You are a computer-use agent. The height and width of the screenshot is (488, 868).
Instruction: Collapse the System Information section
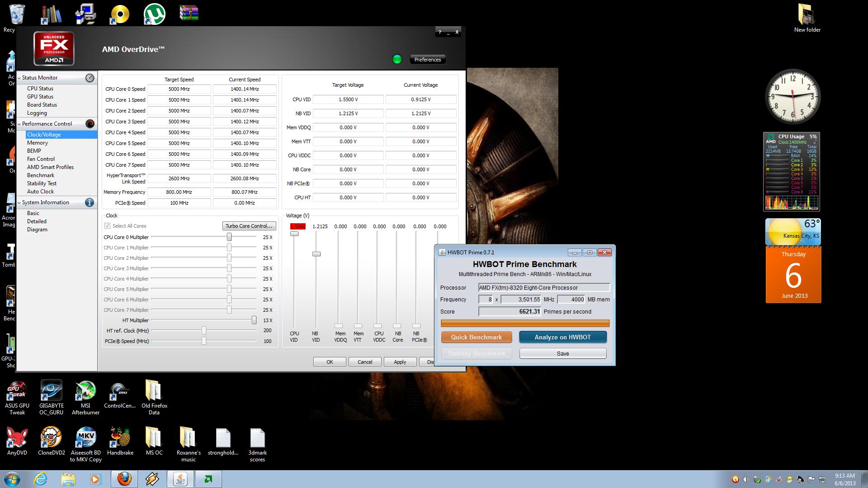tap(19, 202)
